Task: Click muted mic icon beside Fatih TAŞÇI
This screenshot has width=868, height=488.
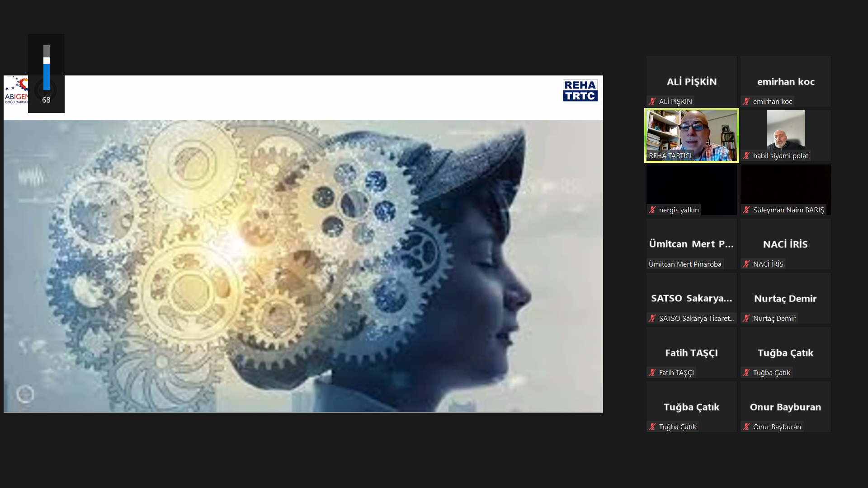Action: click(652, 373)
